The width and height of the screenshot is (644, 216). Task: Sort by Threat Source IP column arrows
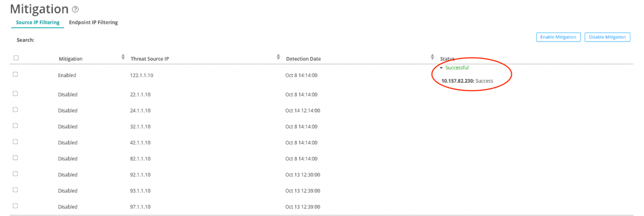(x=278, y=57)
